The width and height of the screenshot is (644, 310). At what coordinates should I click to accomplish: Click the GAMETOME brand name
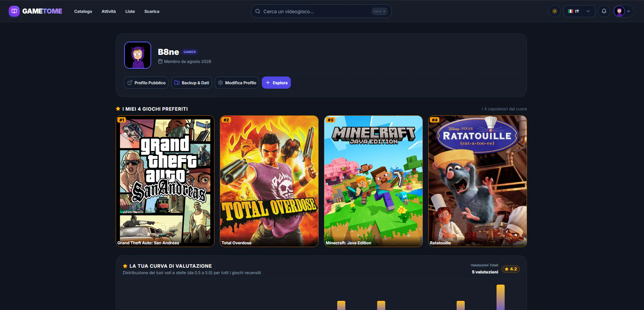pos(42,11)
